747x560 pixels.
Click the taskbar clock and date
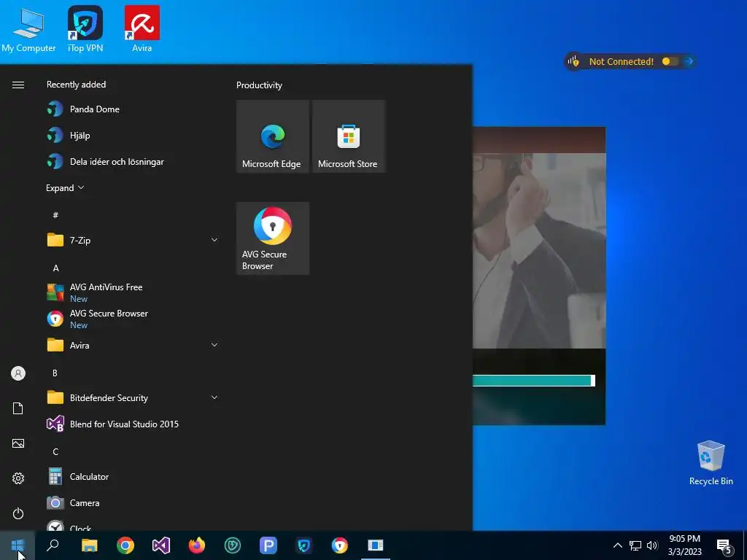684,545
